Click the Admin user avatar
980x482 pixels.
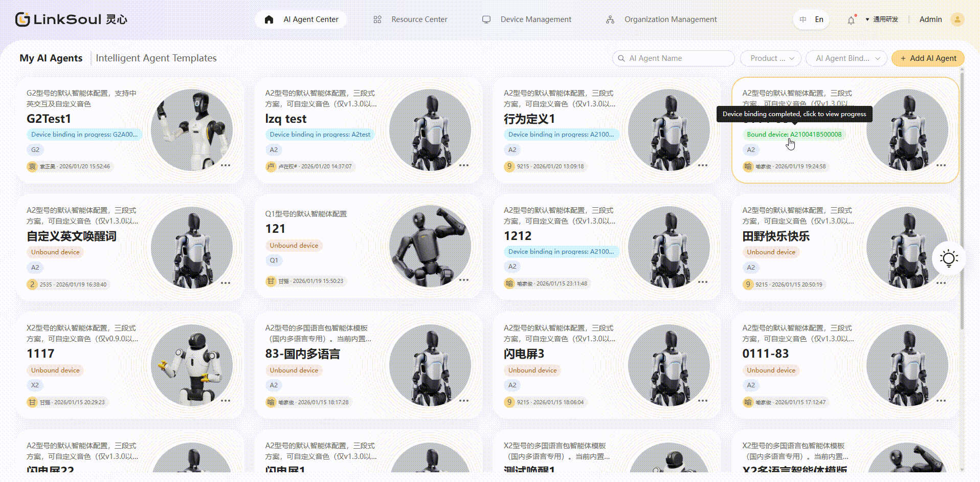(x=957, y=19)
